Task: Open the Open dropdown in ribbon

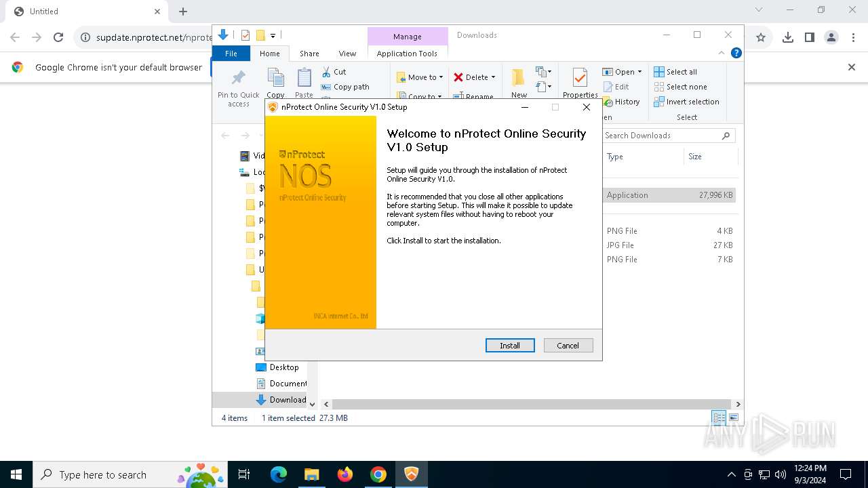Action: 622,72
